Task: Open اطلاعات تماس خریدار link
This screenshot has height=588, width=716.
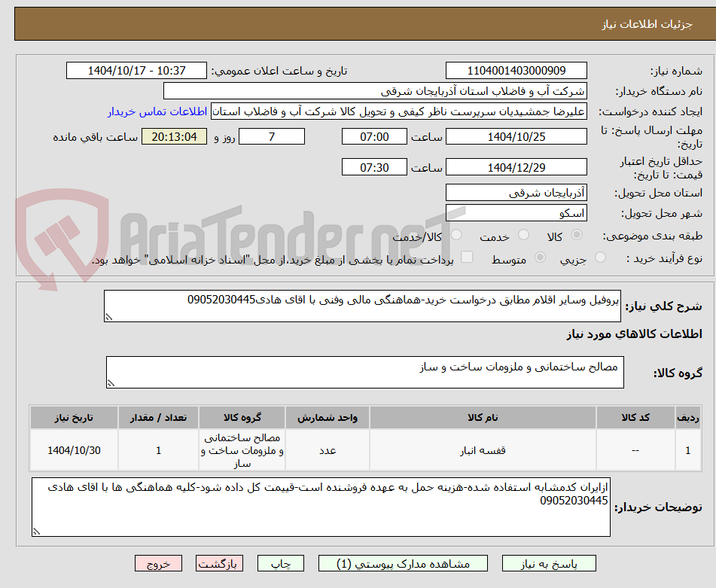Action: pyautogui.click(x=157, y=112)
